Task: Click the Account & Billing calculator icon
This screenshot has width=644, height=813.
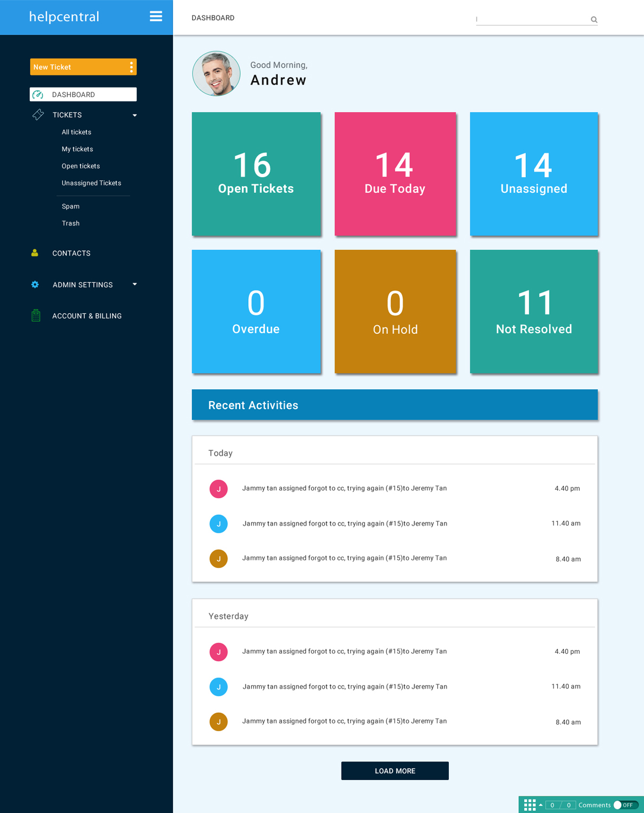Action: click(36, 315)
